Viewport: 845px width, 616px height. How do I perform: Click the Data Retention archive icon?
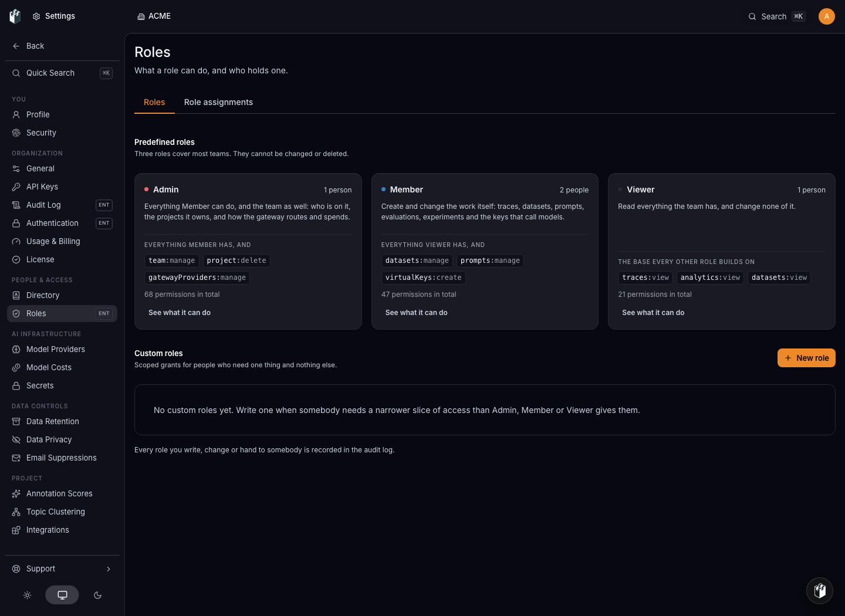tap(16, 421)
